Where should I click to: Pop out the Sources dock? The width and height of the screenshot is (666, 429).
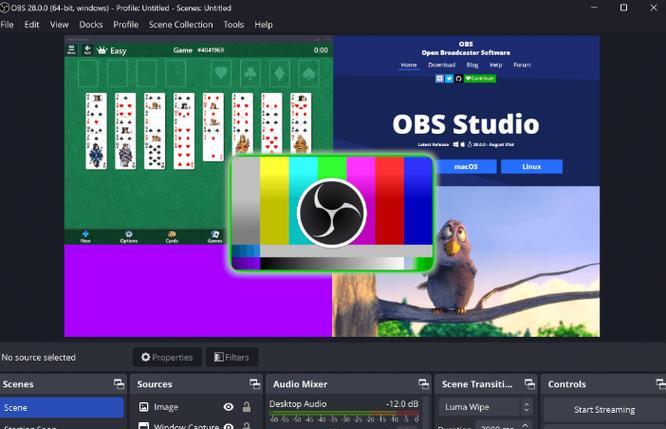[x=255, y=384]
